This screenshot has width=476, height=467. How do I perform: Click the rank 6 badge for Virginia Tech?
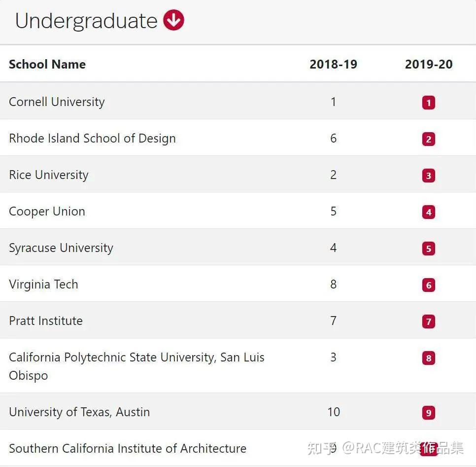click(x=428, y=285)
